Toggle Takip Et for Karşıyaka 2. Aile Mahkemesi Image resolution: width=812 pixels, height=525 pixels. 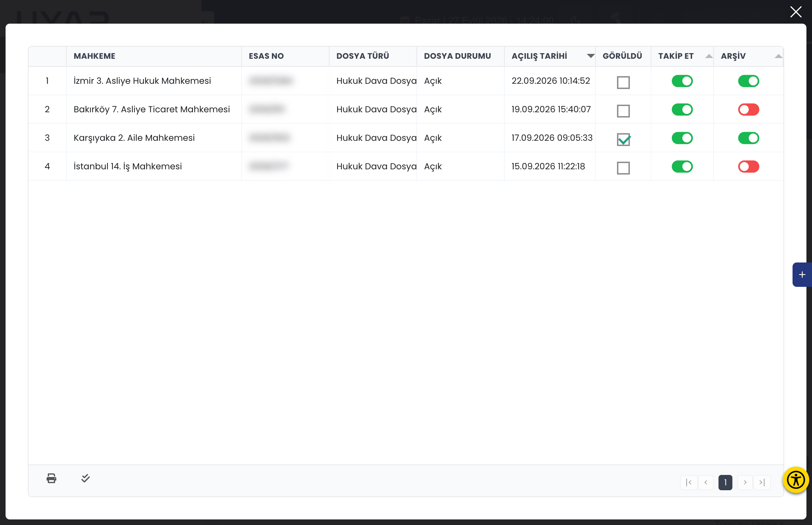(x=682, y=138)
